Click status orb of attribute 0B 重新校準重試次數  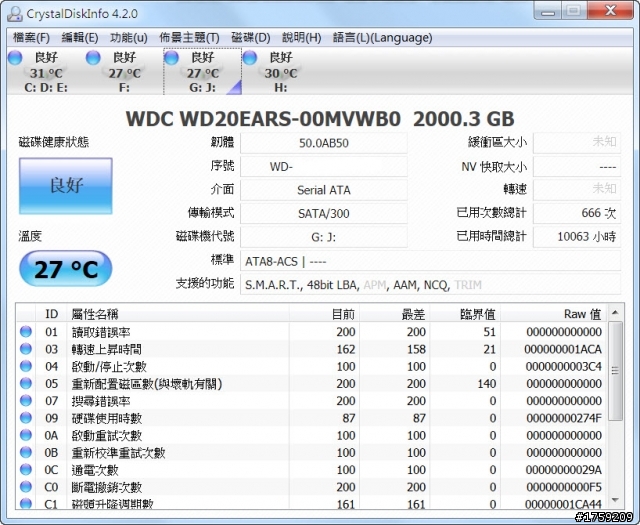coord(26,452)
